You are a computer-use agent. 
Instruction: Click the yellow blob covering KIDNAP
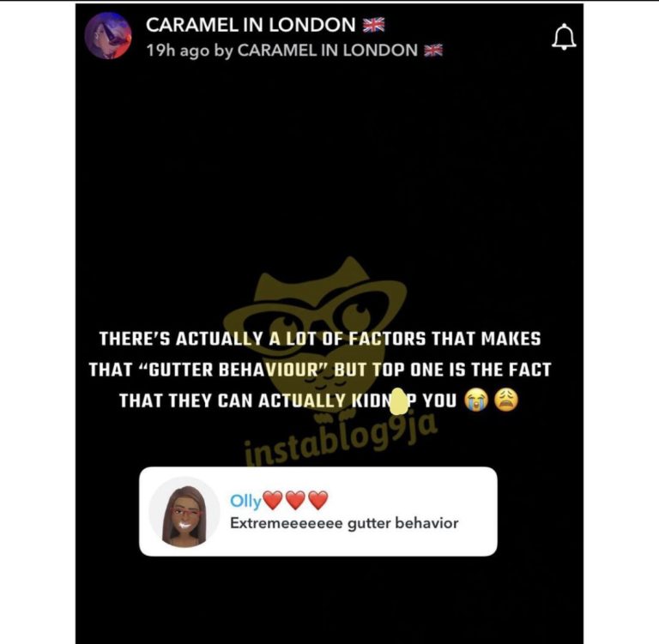coord(398,400)
